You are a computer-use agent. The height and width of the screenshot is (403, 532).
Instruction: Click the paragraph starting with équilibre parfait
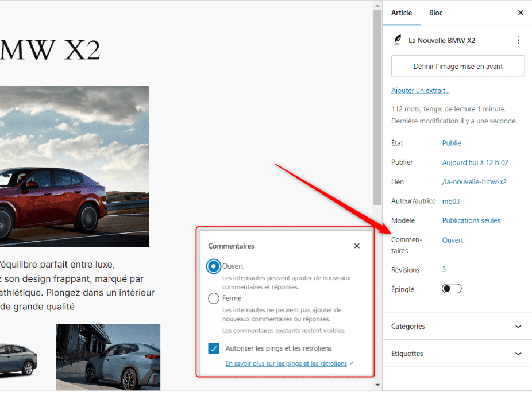pos(78,285)
